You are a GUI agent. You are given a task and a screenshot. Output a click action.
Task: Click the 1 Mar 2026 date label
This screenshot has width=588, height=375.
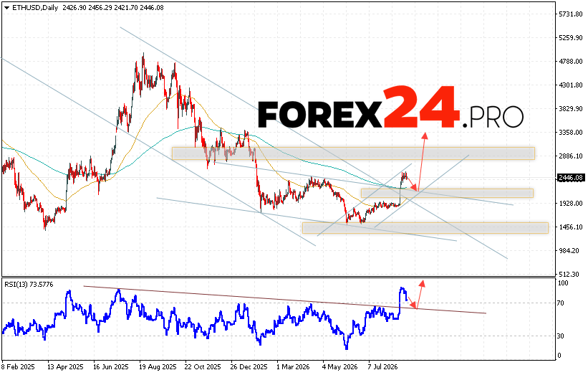click(294, 366)
